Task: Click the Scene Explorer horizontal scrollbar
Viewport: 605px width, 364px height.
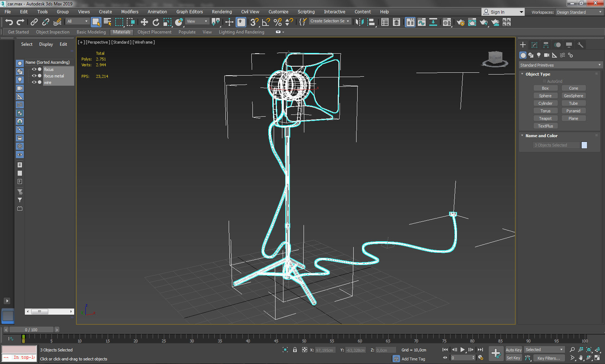Action: (x=49, y=311)
